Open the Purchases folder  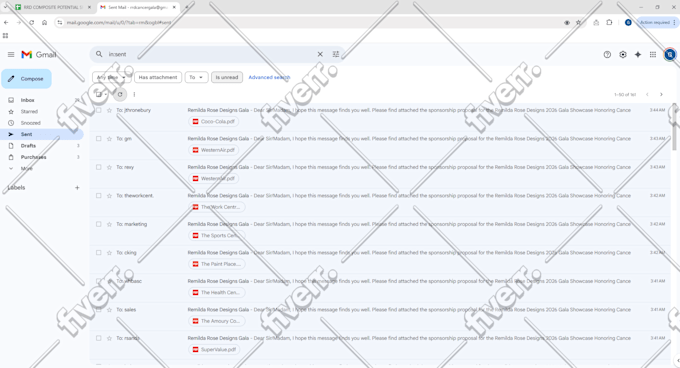coord(33,157)
